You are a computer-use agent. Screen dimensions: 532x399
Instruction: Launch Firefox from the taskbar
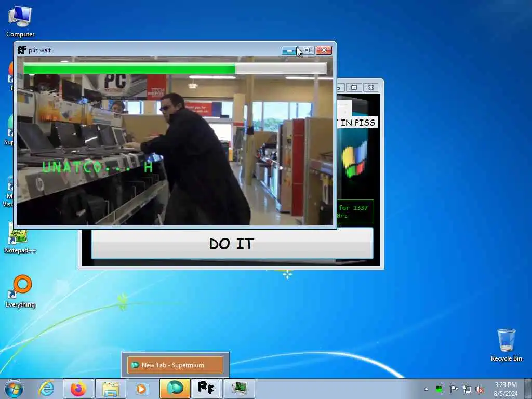[x=78, y=389]
